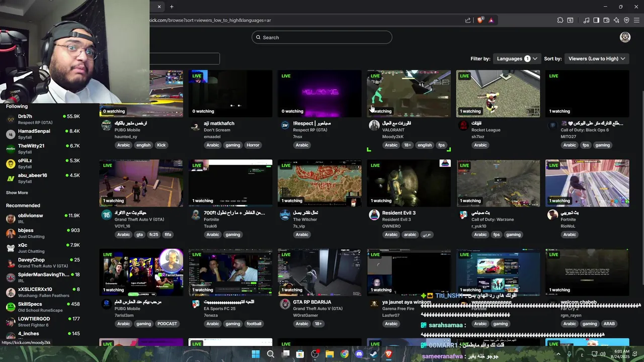Viewport: 644px width, 362px height.
Task: Open SkillSpecs recommended channel
Action: (x=43, y=307)
